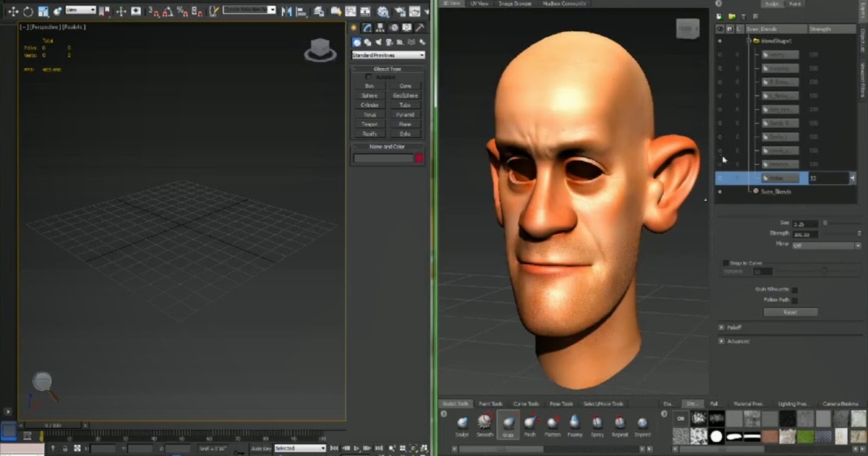Select the Spray sculpt tool
Image resolution: width=868 pixels, height=456 pixels.
click(x=597, y=423)
